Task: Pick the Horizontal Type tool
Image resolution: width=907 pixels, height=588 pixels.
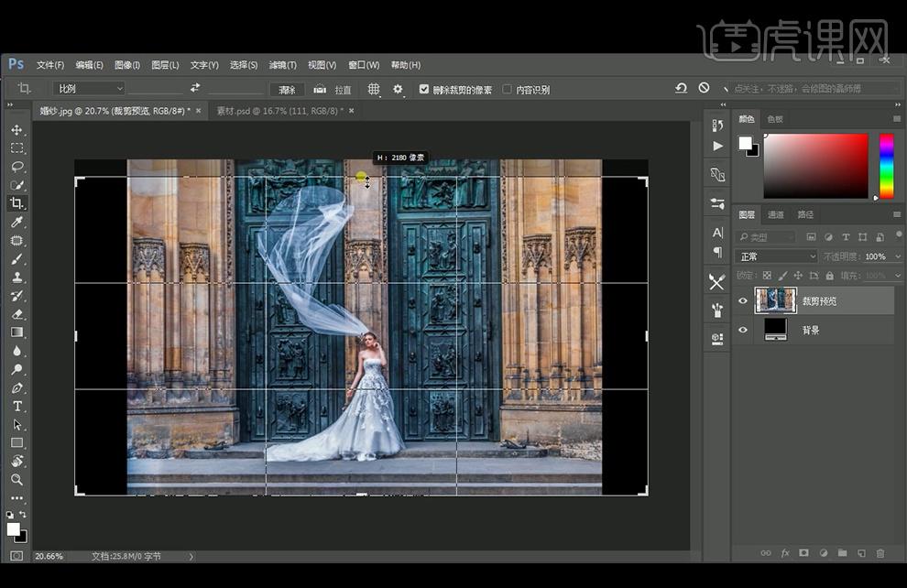Action: (16, 407)
